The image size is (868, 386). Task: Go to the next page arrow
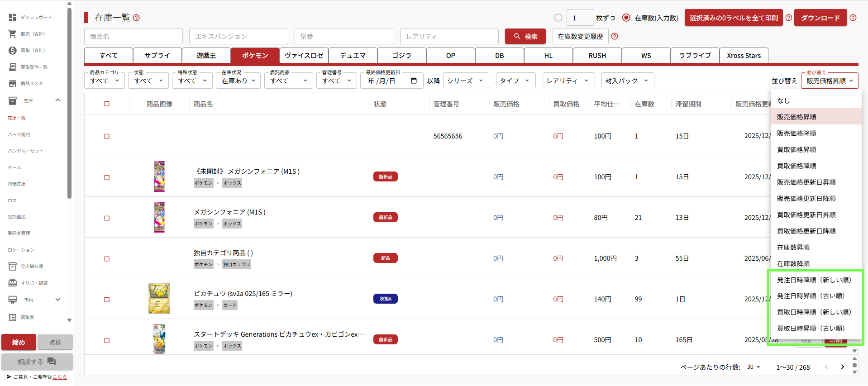pyautogui.click(x=842, y=367)
